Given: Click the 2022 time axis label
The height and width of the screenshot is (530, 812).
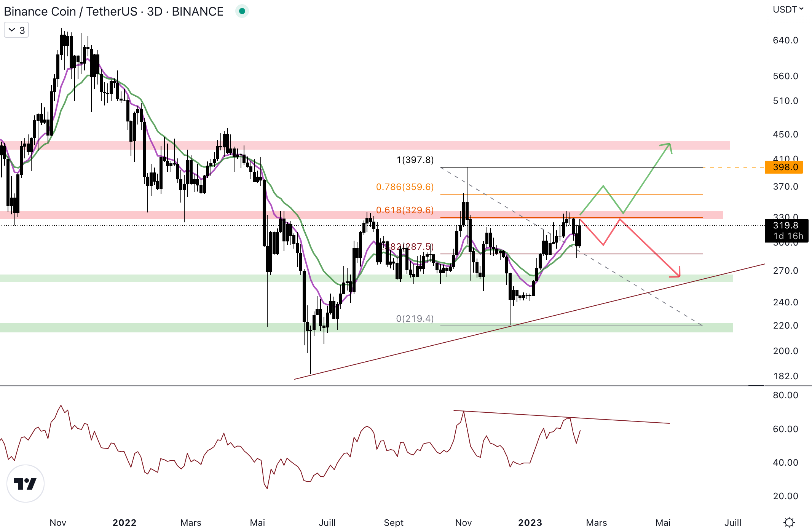Looking at the screenshot, I should pyautogui.click(x=124, y=523).
